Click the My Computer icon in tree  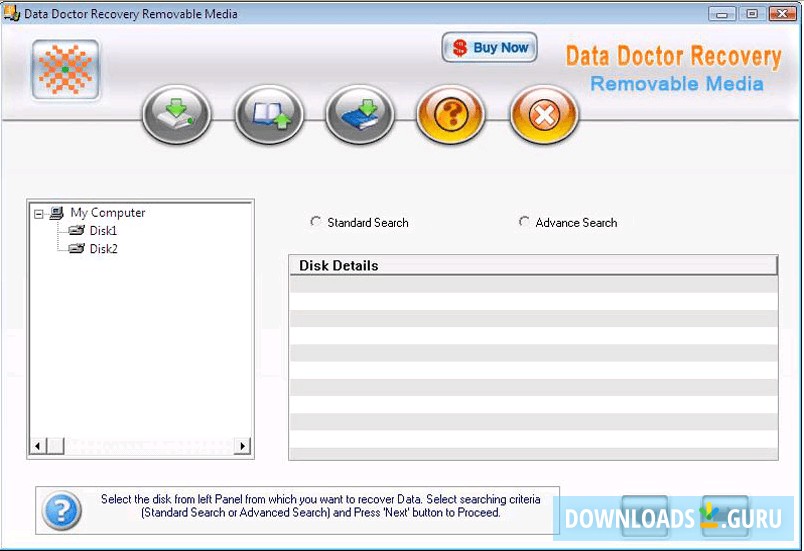point(56,213)
